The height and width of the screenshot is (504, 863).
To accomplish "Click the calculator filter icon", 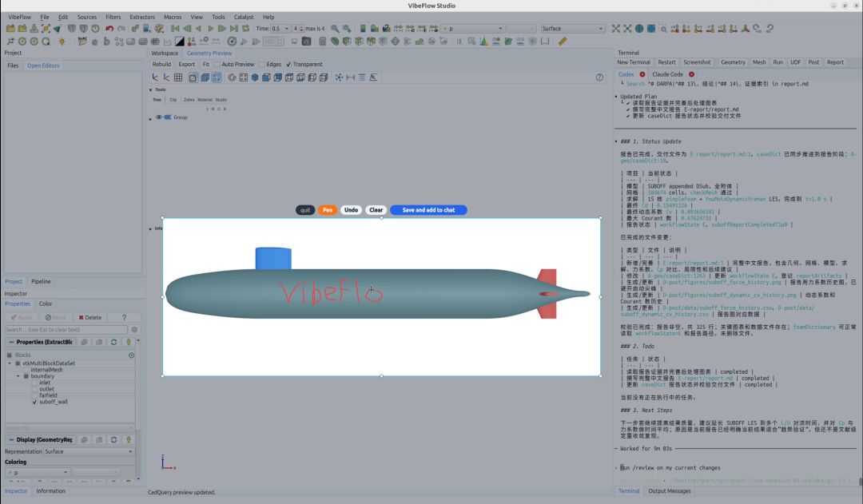I will click(x=323, y=42).
